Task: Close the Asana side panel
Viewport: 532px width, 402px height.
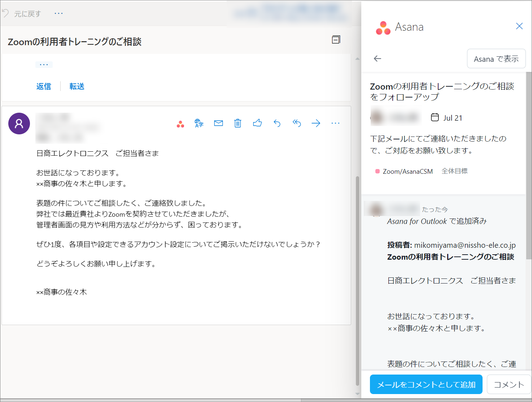Action: click(x=519, y=26)
